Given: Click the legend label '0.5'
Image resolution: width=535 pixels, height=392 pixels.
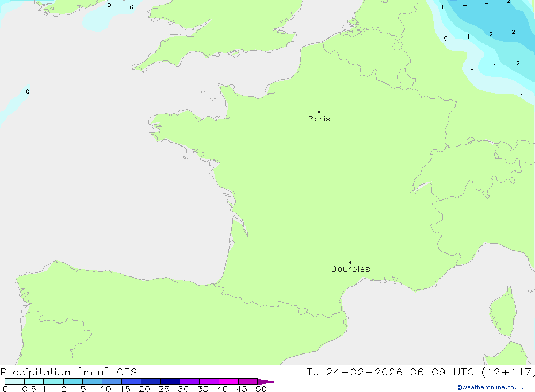Looking at the screenshot, I should (x=29, y=389).
